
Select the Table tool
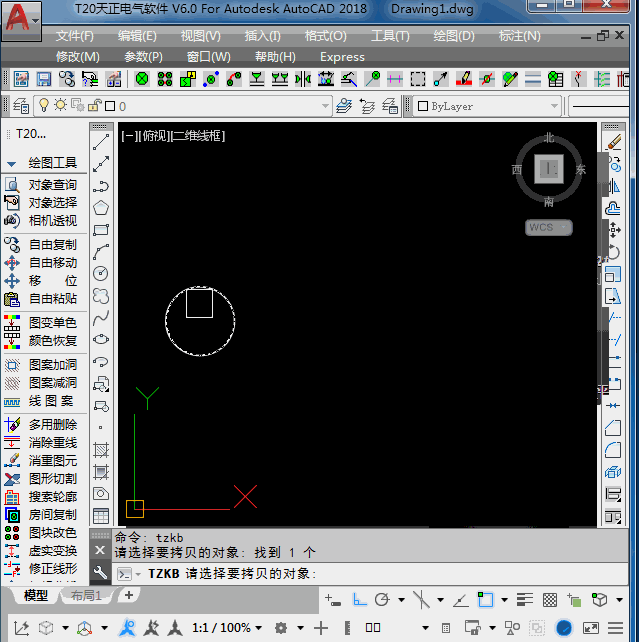[101, 516]
